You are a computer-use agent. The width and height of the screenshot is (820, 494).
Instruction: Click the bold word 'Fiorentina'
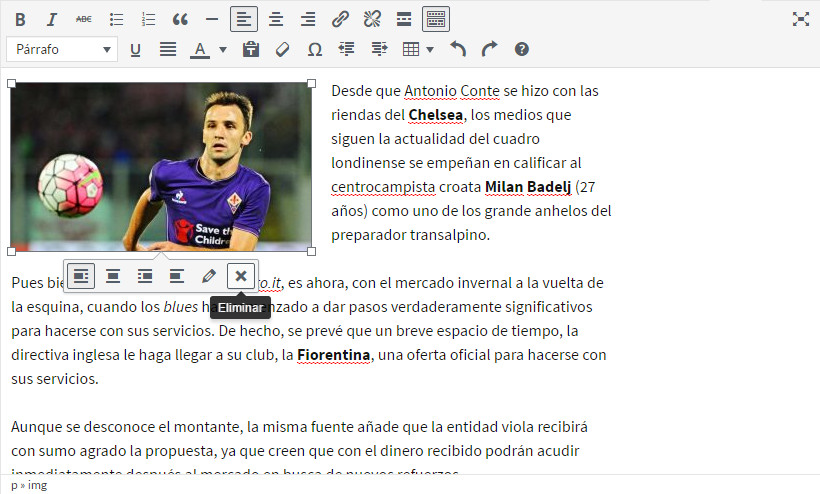point(334,355)
